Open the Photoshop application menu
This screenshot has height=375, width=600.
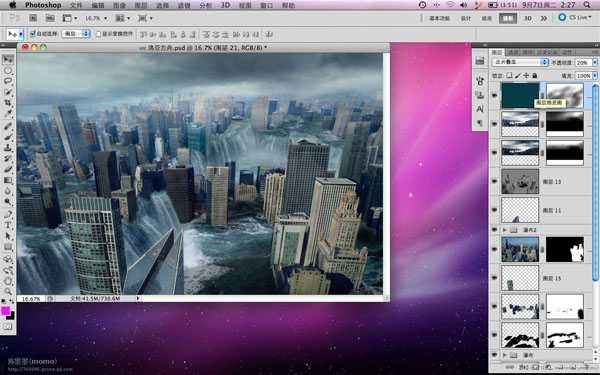43,5
